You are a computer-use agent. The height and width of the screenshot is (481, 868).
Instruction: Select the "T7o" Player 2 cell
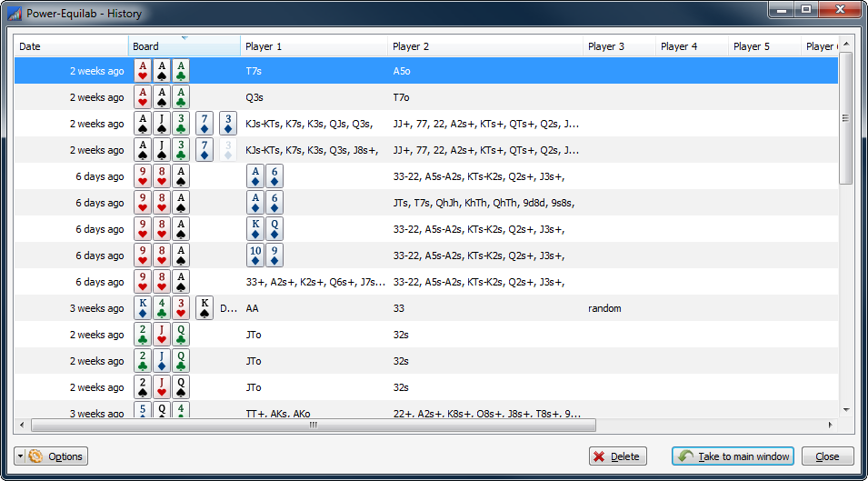point(402,97)
